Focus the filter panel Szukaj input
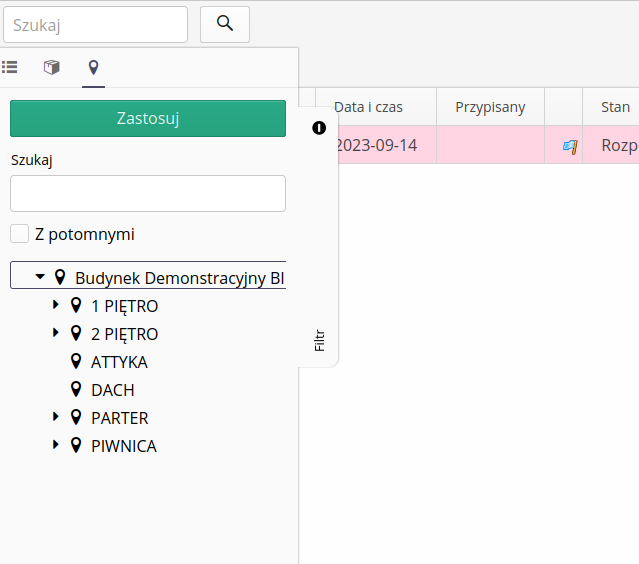This screenshot has width=639, height=564. pos(148,193)
